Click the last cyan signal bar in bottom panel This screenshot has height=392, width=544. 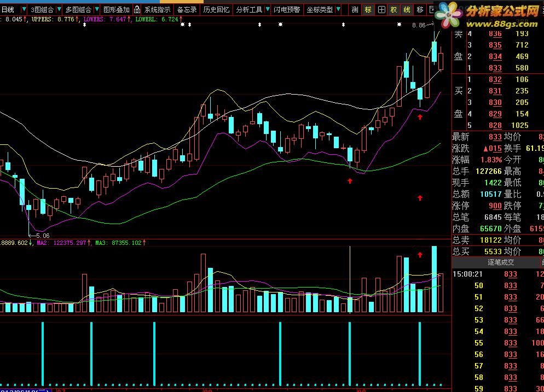tap(420, 354)
